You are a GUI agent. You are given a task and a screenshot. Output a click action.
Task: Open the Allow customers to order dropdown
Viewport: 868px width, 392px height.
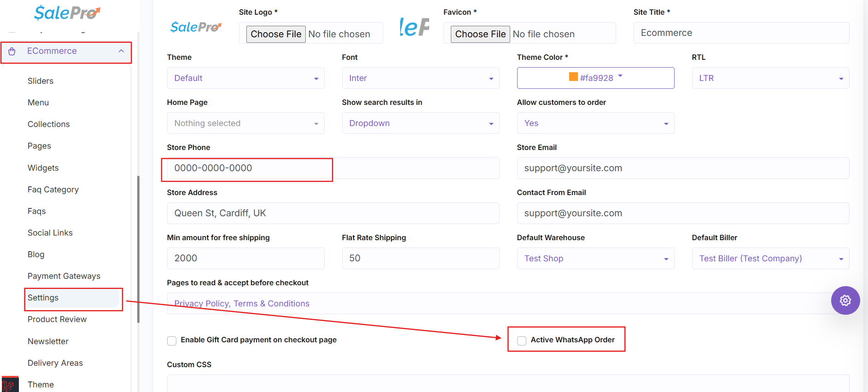click(595, 123)
